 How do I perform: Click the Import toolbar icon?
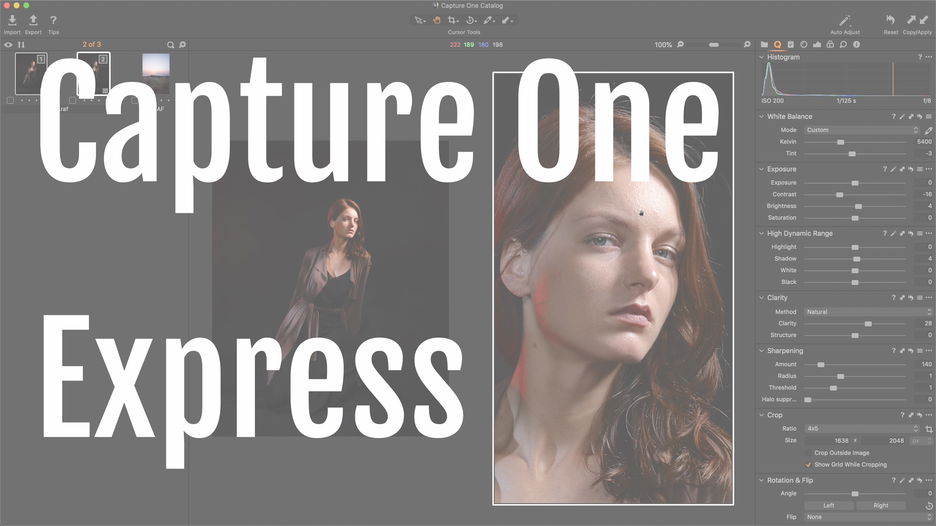click(x=12, y=20)
